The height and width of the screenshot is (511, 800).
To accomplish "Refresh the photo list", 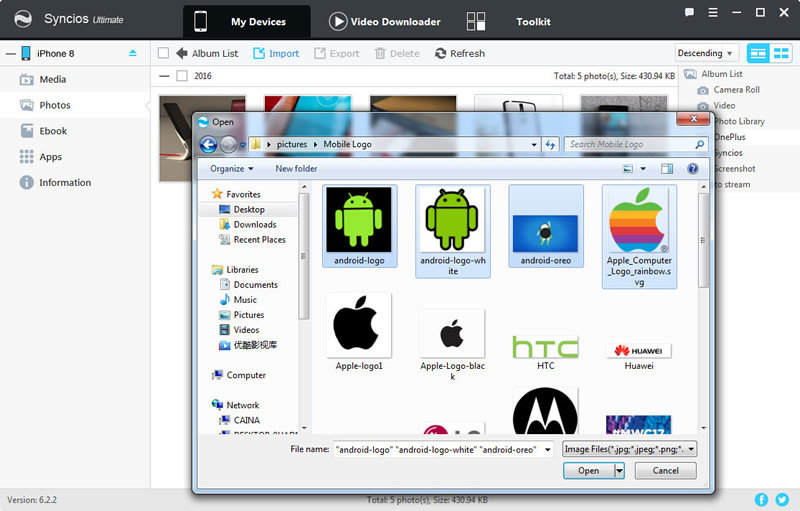I will [460, 53].
